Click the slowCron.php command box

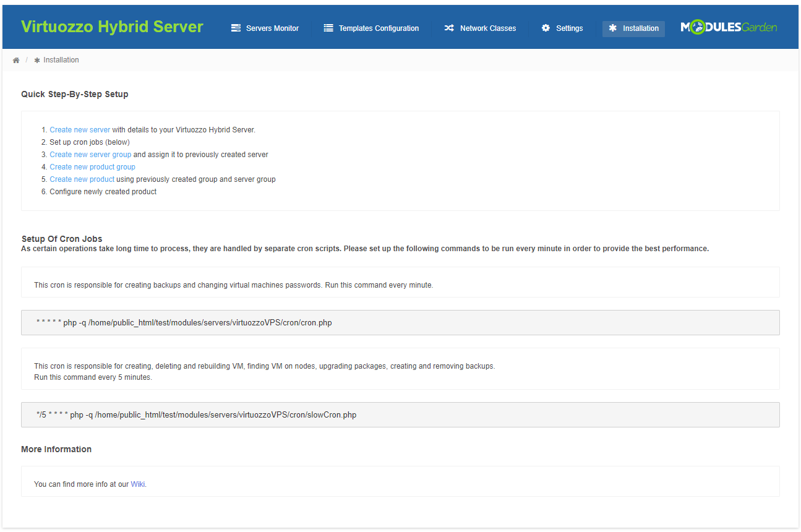click(400, 415)
